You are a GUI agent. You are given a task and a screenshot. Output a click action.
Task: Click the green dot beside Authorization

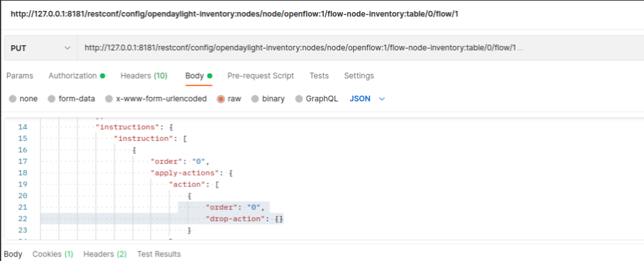click(103, 76)
